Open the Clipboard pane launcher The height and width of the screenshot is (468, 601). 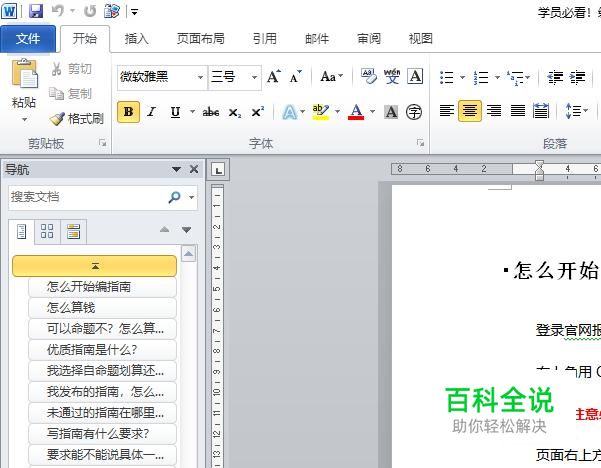pos(102,143)
